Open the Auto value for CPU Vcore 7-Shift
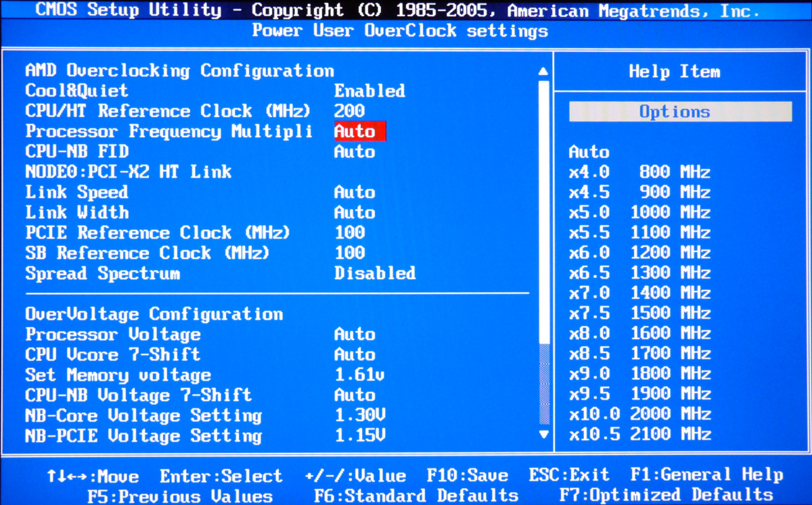Image resolution: width=812 pixels, height=505 pixels. pos(355,355)
